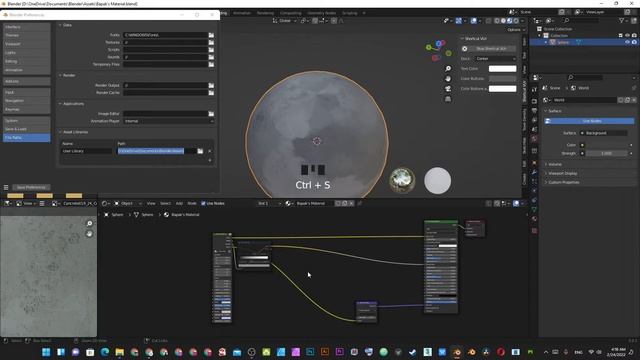This screenshot has height=360, width=640.
Task: Open preferences hamburger menu beside Save Preferences
Action: pos(6,187)
